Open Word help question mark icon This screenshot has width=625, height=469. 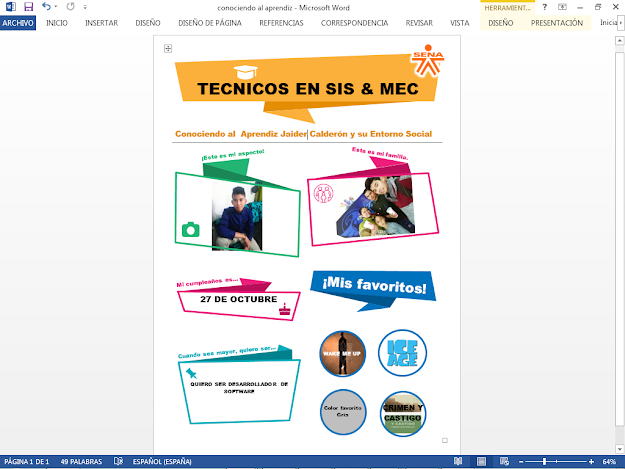pos(544,7)
